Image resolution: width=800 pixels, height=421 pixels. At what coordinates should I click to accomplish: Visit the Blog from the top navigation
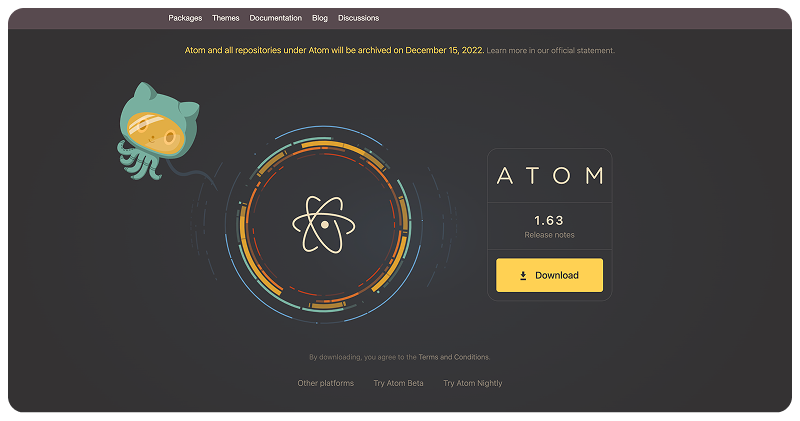(320, 18)
